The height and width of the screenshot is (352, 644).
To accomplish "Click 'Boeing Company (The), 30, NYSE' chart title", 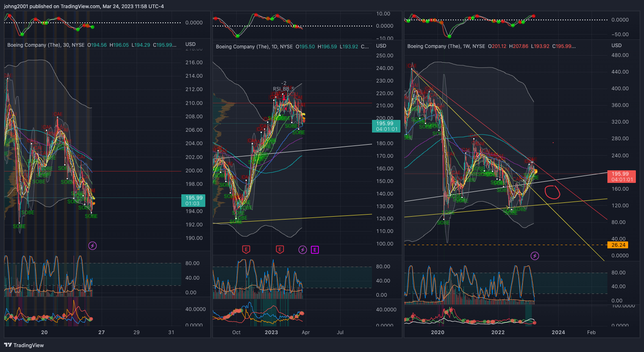I will tap(46, 45).
